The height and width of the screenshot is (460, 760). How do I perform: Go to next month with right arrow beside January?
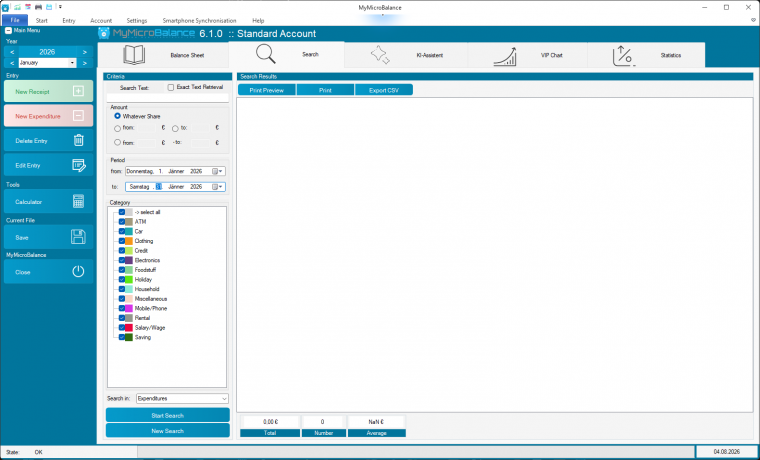[x=85, y=63]
